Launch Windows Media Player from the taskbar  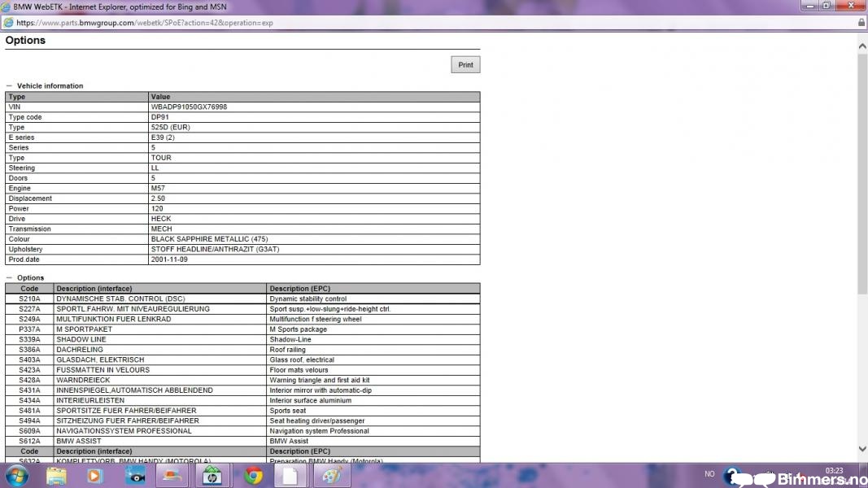point(94,476)
